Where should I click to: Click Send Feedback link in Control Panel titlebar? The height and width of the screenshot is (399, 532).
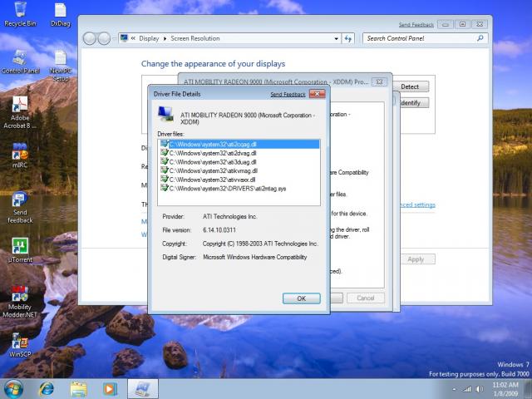coord(416,24)
